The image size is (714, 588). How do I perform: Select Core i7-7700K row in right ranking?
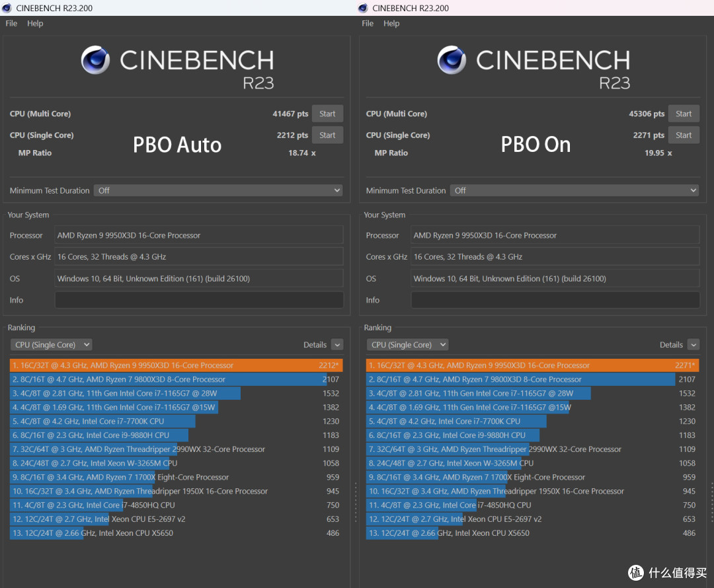point(532,422)
